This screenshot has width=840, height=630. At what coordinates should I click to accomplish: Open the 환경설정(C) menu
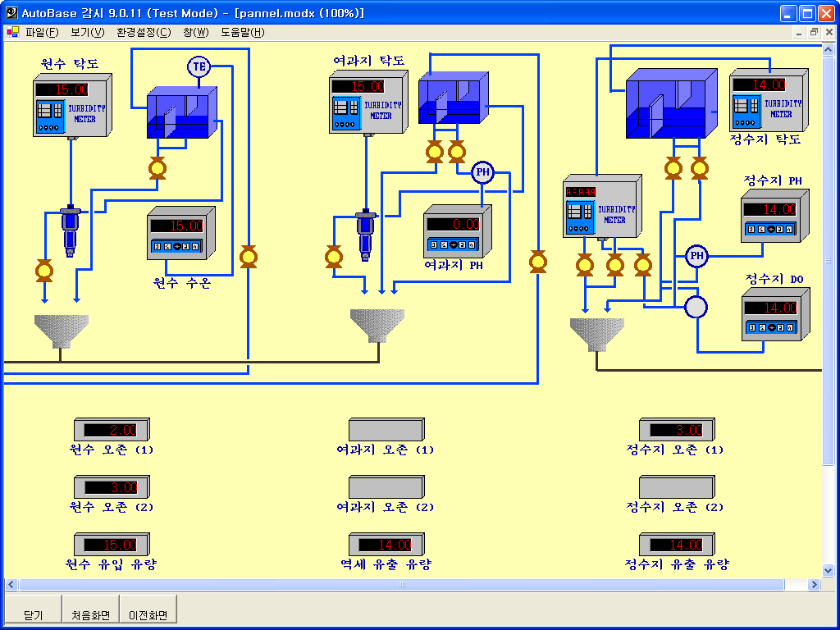coord(144,33)
